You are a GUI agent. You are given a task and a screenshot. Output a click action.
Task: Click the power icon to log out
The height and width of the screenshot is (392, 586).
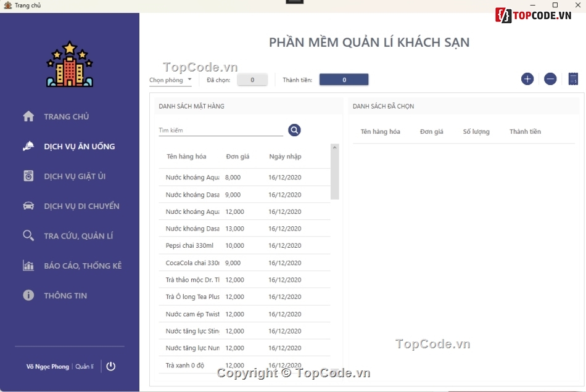click(110, 366)
